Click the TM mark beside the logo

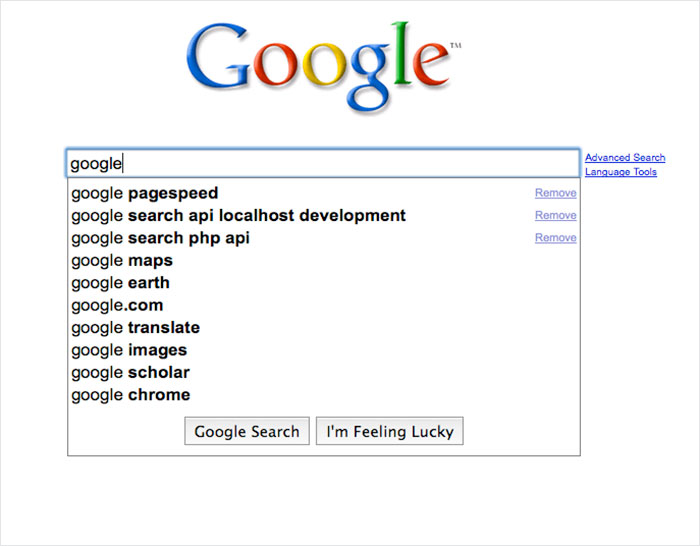click(456, 46)
